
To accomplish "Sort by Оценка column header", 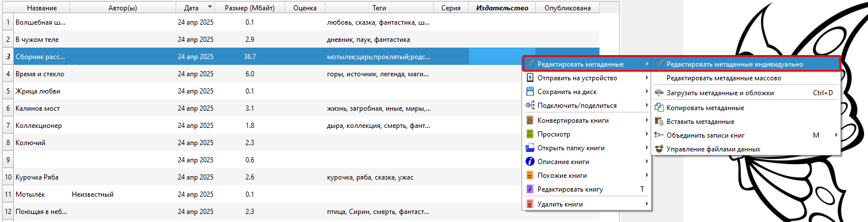I will tap(305, 7).
